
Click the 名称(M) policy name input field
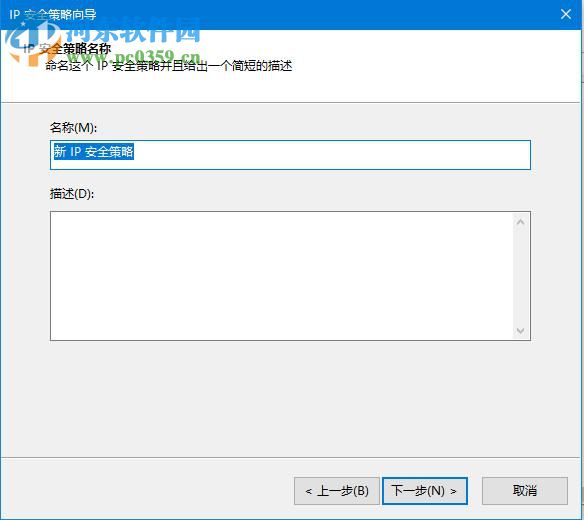[x=290, y=155]
